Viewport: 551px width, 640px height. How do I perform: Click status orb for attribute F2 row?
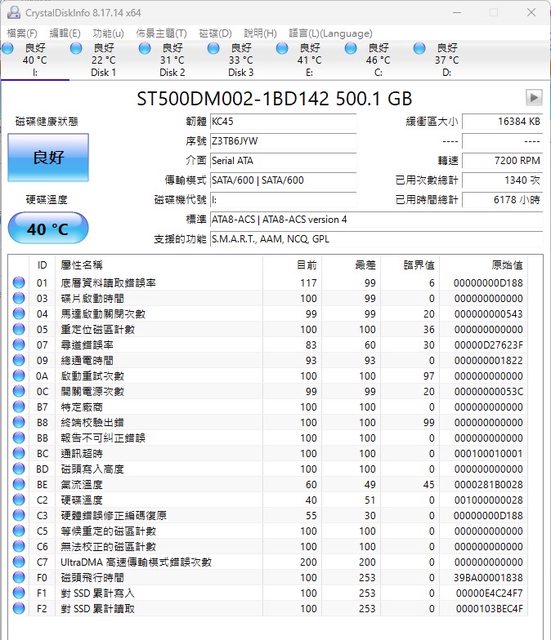[19, 608]
